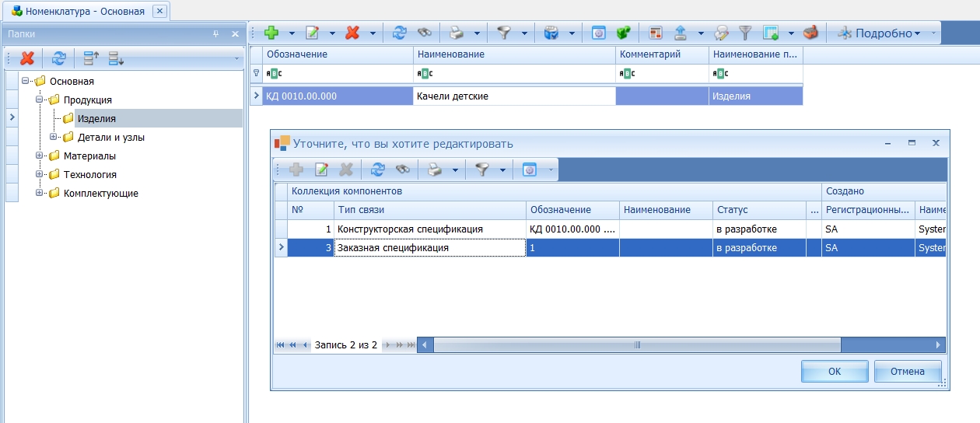Image resolution: width=980 pixels, height=423 pixels.
Task: Open dropdown arrow next to main filter funnel
Action: (x=525, y=33)
